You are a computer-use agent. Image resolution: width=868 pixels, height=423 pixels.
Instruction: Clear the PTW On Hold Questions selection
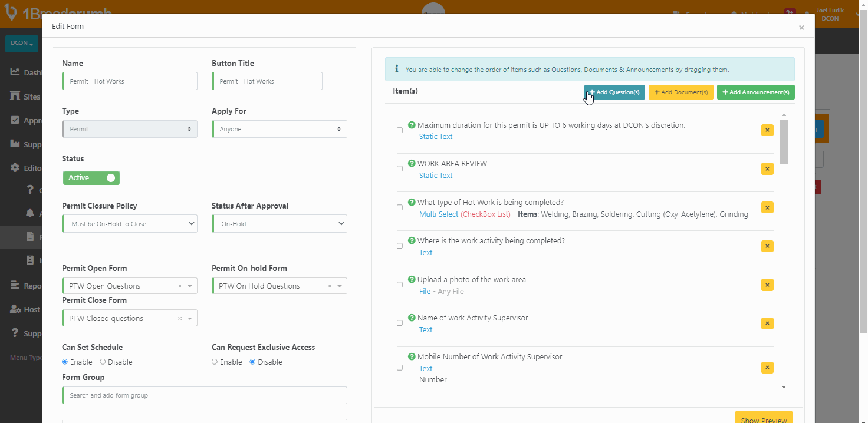pos(330,286)
